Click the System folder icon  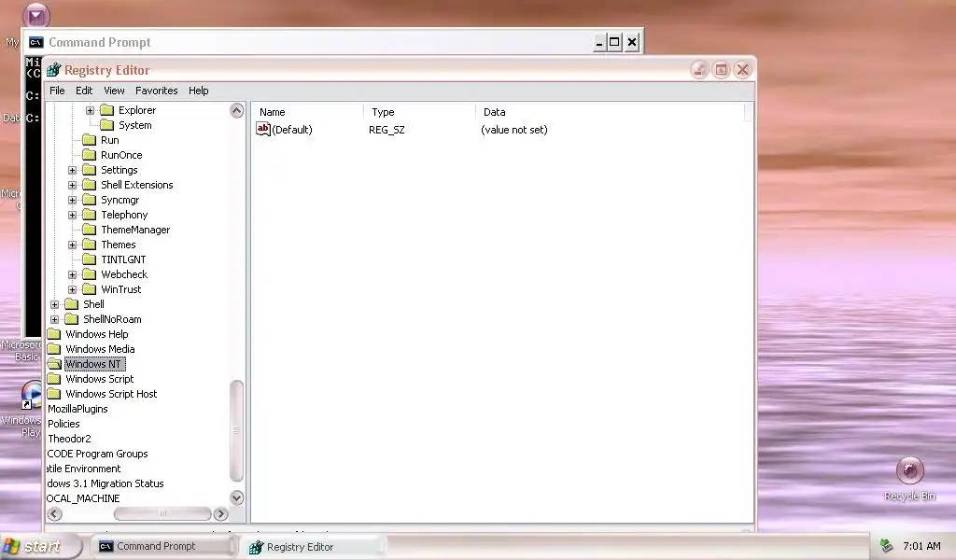click(107, 125)
